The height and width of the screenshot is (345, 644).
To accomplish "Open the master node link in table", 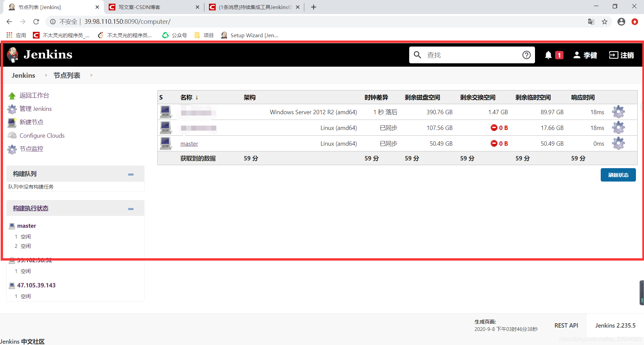I will pyautogui.click(x=189, y=144).
